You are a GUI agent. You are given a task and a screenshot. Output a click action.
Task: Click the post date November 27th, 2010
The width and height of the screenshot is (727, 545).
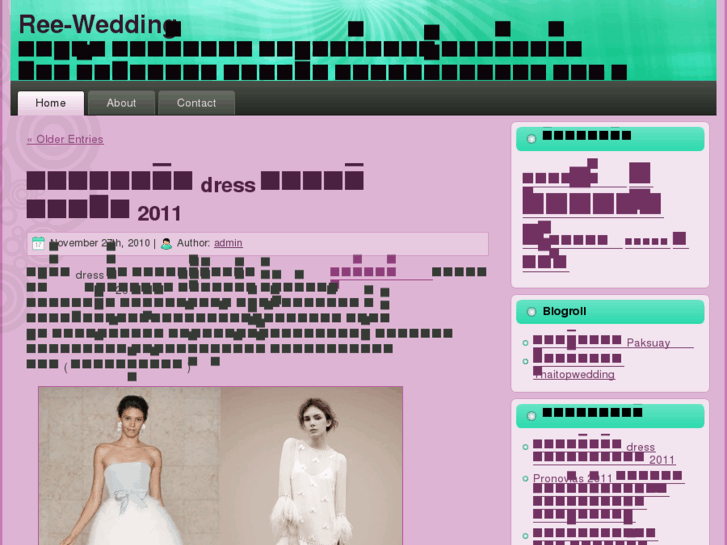click(x=100, y=243)
